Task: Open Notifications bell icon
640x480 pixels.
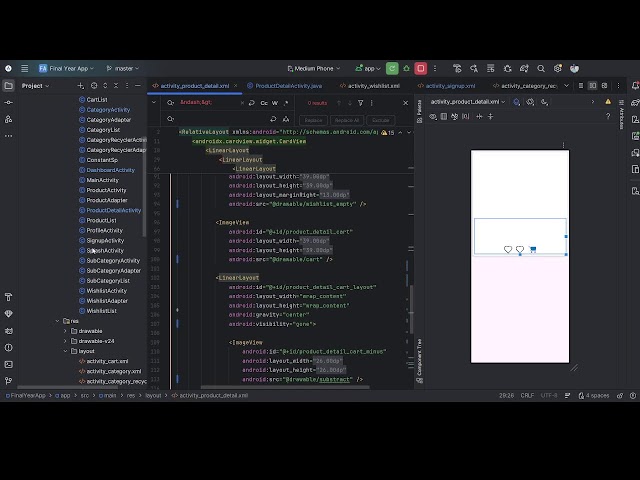Action: pyautogui.click(x=635, y=86)
